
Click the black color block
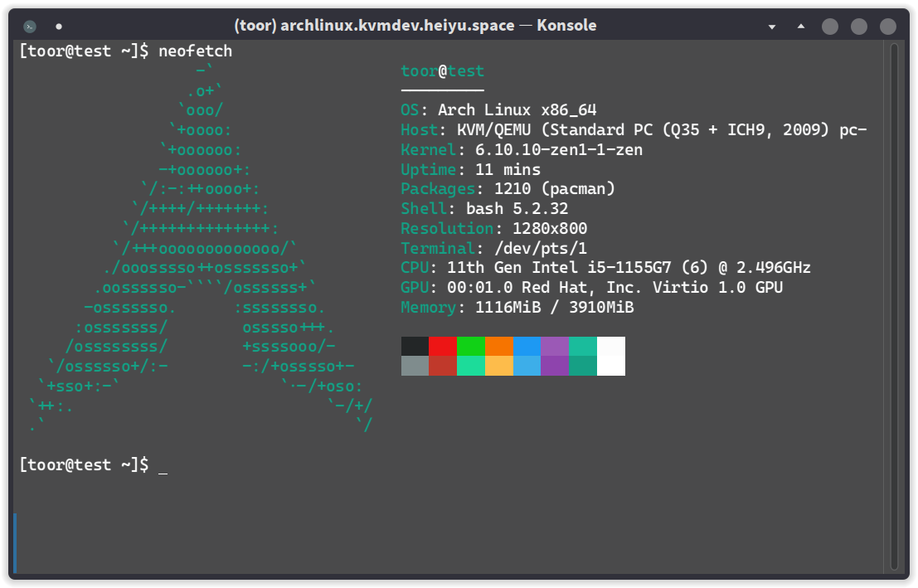pos(415,346)
